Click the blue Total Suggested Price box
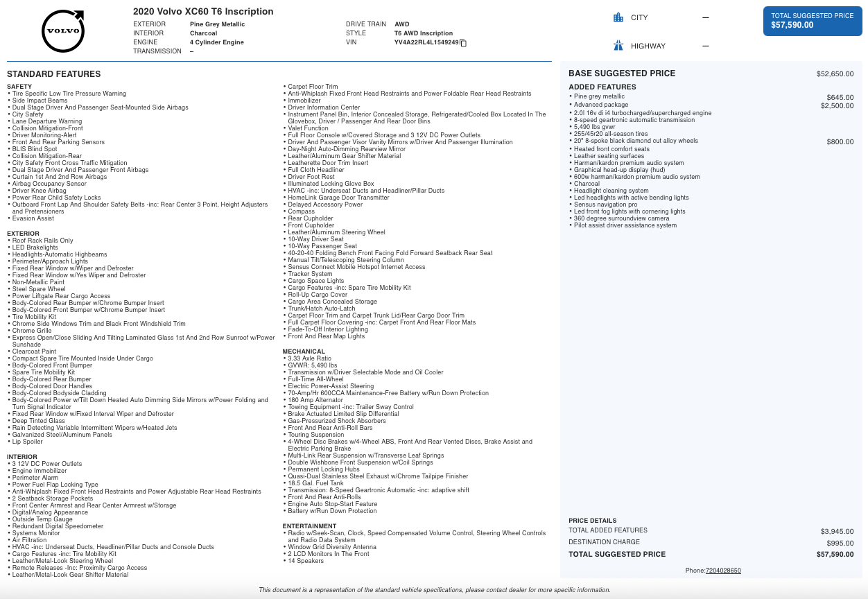Viewport: 868px width, 599px height. coord(812,21)
